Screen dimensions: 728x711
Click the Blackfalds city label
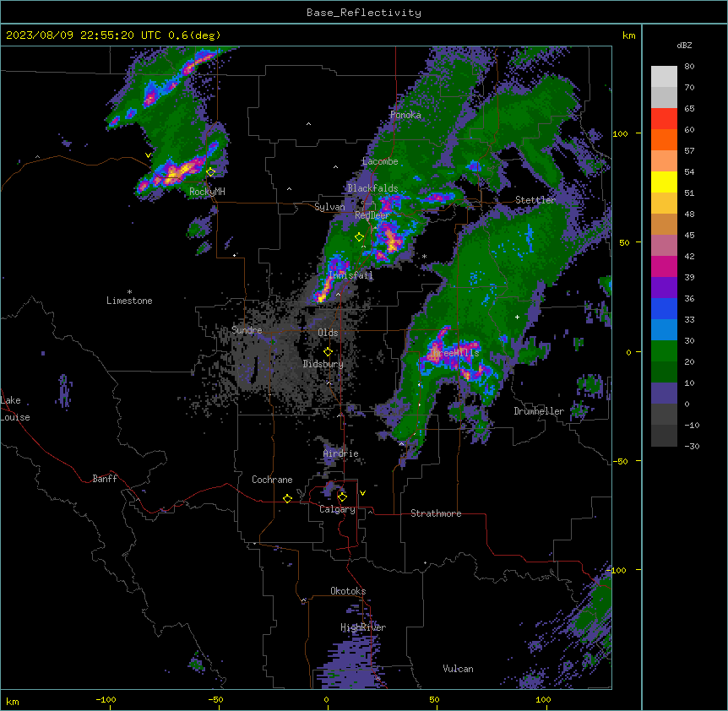coord(372,188)
